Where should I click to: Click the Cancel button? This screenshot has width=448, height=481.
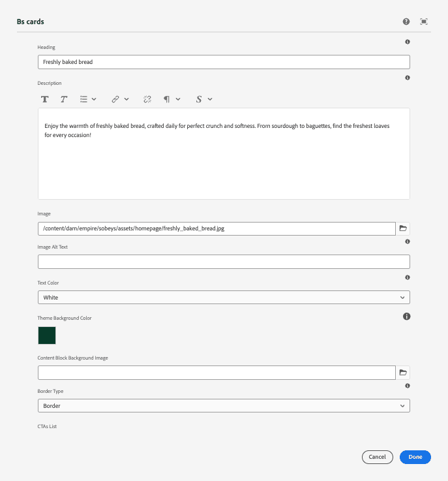377,457
